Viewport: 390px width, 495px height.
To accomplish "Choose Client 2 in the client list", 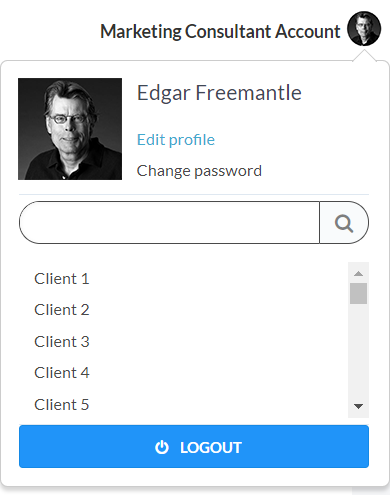I will click(62, 310).
